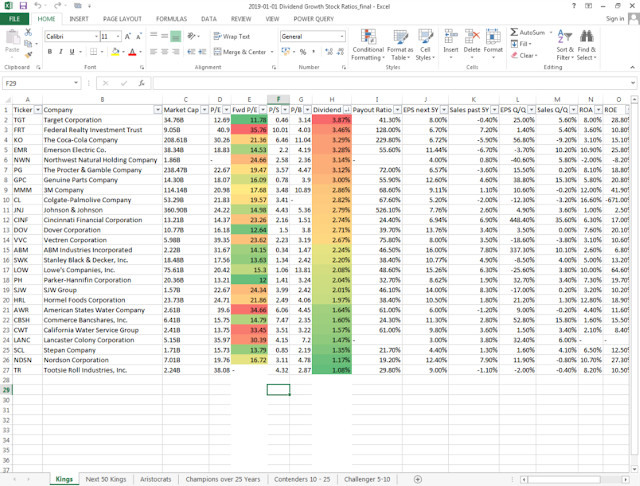Image resolution: width=640 pixels, height=486 pixels.
Task: Open the Aristocrats sheet tab
Action: point(156,479)
